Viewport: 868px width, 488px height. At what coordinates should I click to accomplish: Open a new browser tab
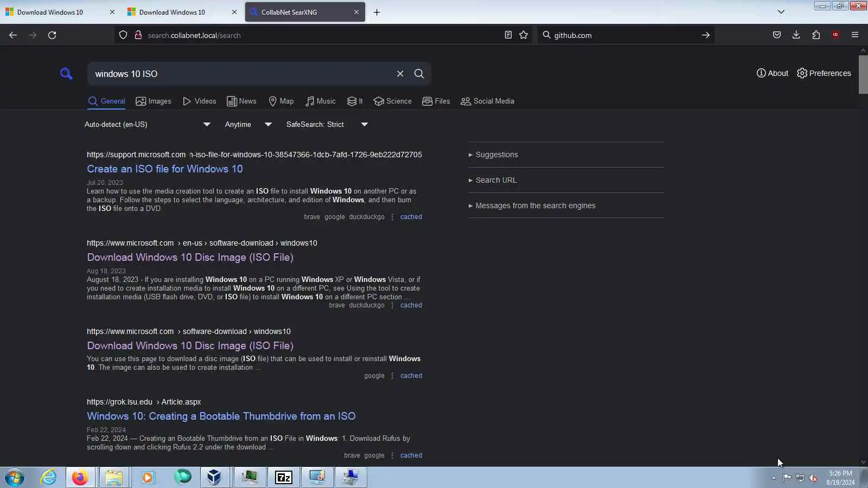376,12
